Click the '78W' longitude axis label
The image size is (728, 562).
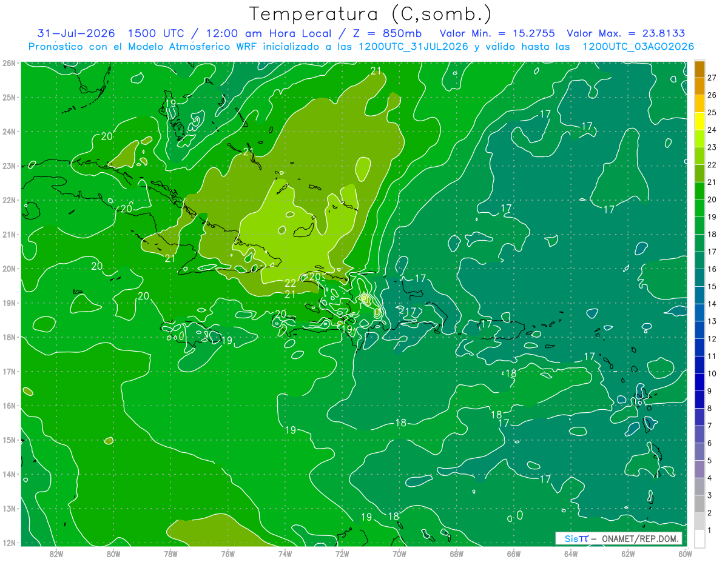tap(170, 553)
